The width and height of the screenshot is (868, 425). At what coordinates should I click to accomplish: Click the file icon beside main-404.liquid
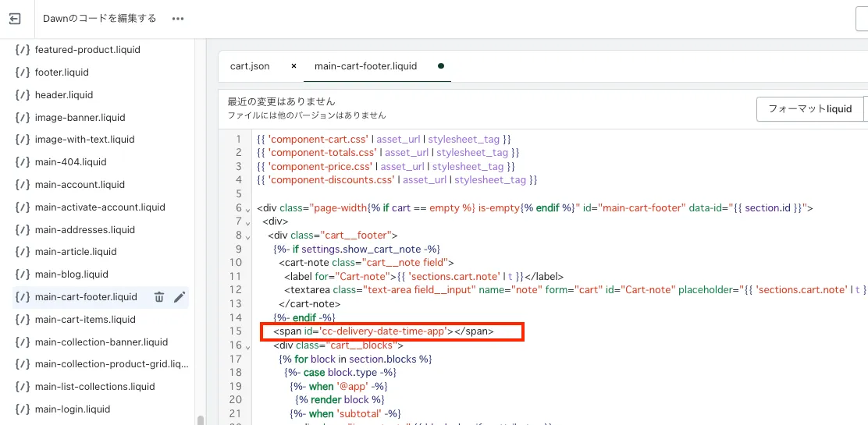pyautogui.click(x=23, y=162)
